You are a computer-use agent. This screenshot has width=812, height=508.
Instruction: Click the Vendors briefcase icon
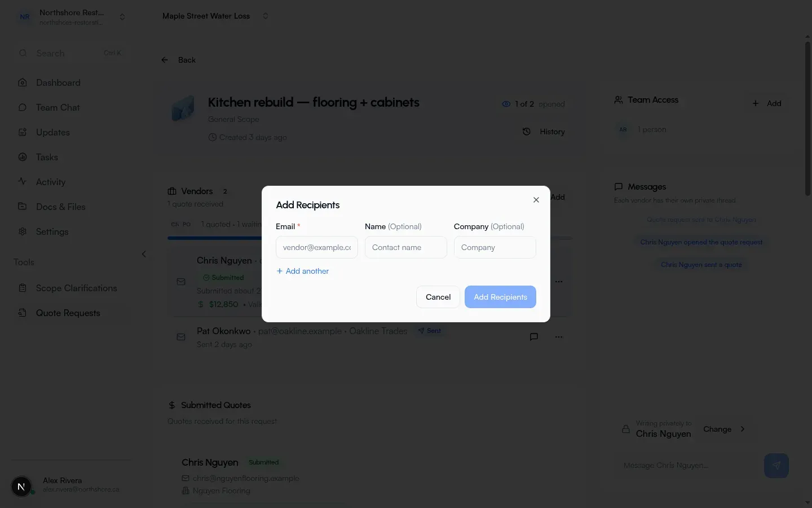[x=172, y=191]
